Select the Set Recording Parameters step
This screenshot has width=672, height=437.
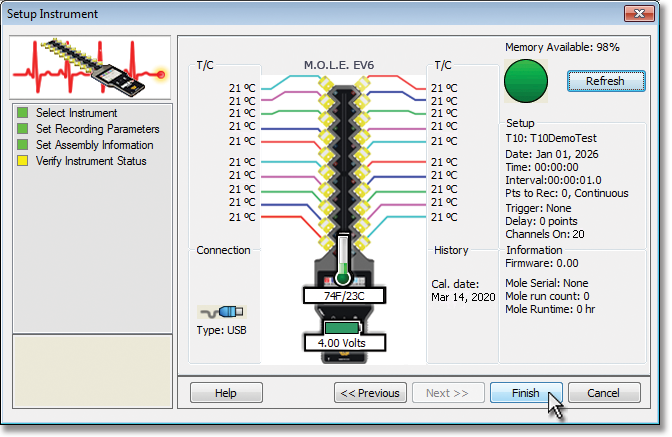[x=98, y=129]
